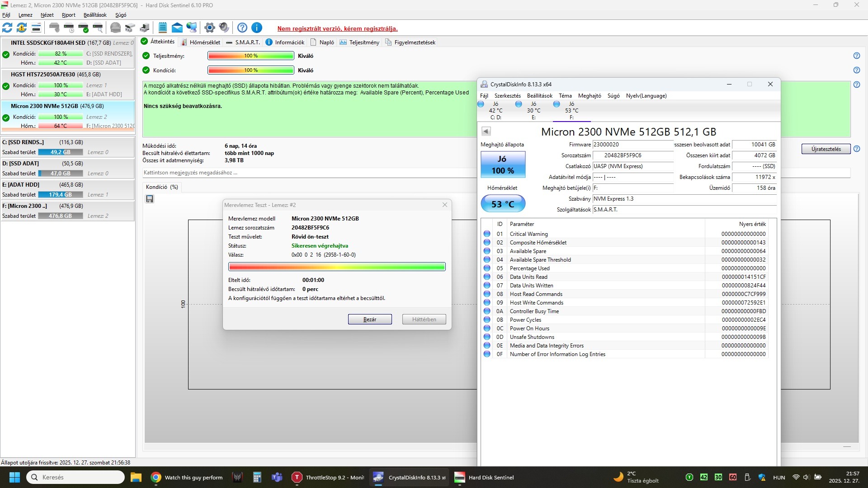Open the configuration gear icon
This screenshot has height=488, width=868.
(x=209, y=28)
